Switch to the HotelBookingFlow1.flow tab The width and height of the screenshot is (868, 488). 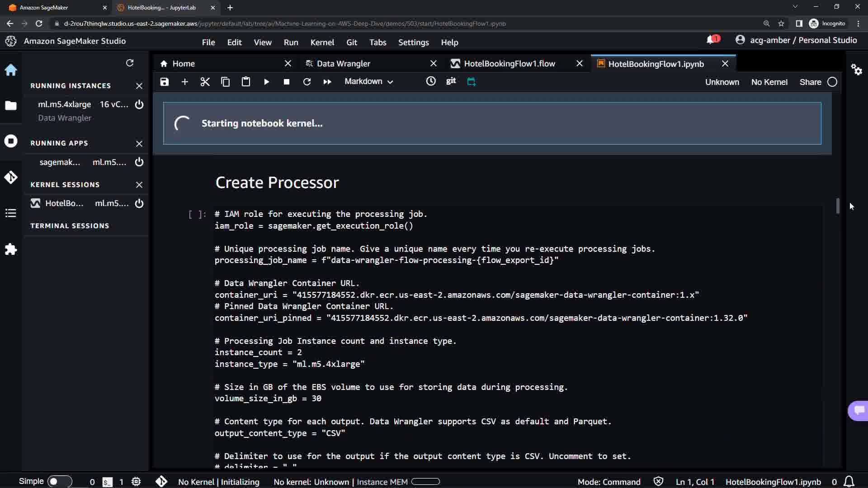click(x=509, y=64)
